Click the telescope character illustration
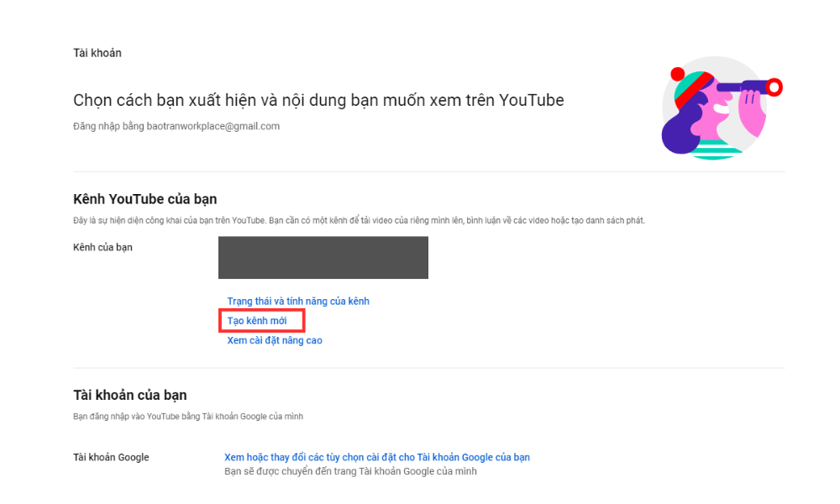 click(721, 108)
